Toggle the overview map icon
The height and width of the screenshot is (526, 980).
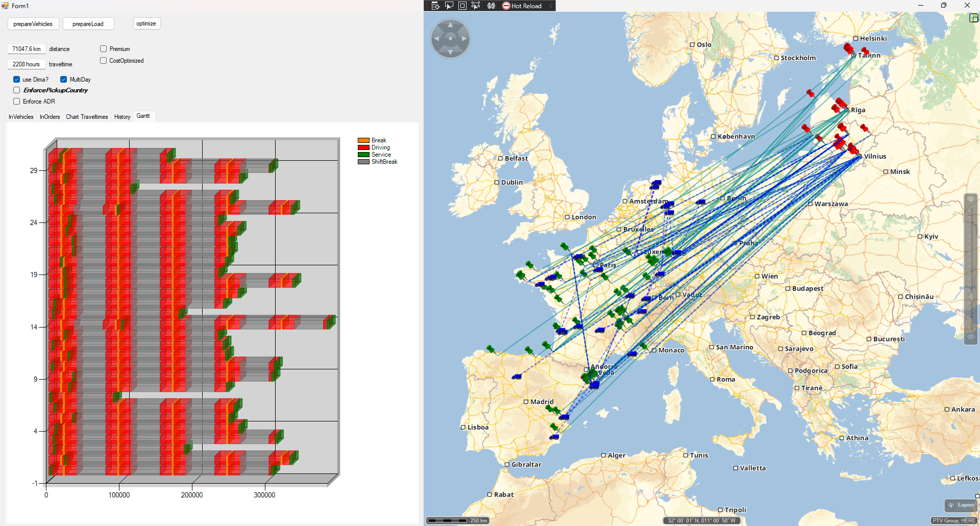(973, 18)
